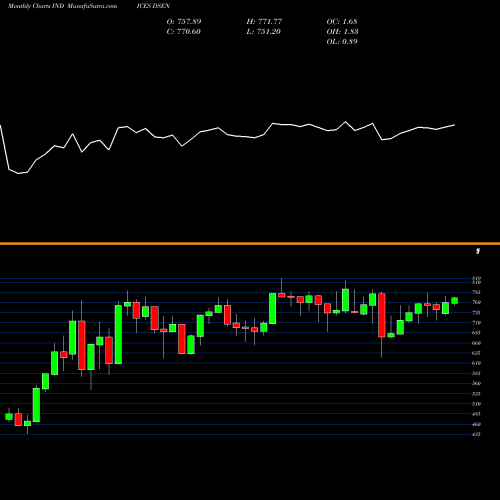Screen dimensions: 500x500
Task: Click the 535 price axis label
Action: click(477, 394)
